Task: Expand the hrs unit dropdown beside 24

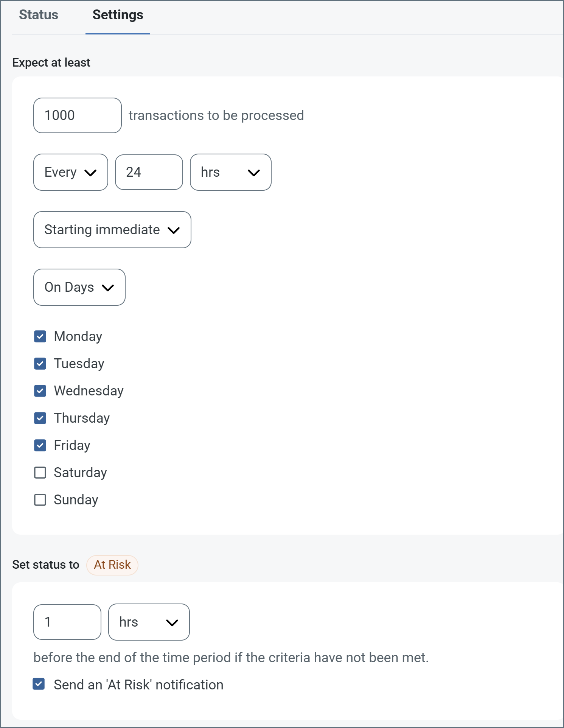Action: click(230, 172)
